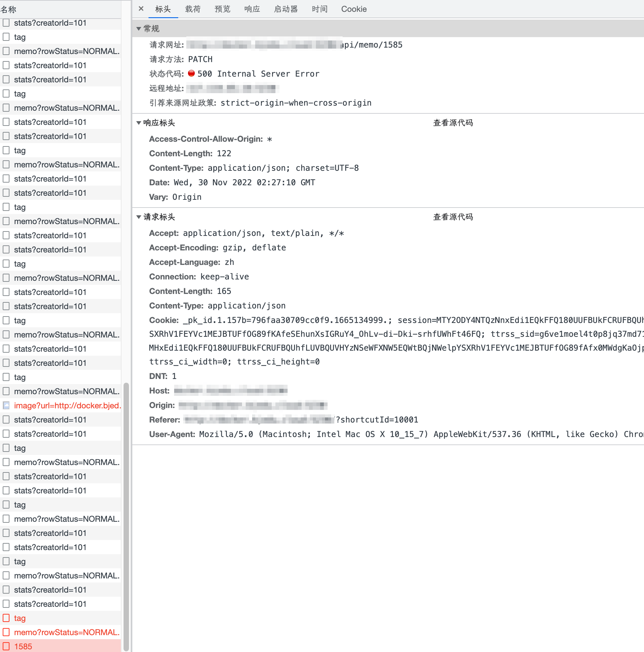Click the Connection keep-alive value

[x=225, y=277]
